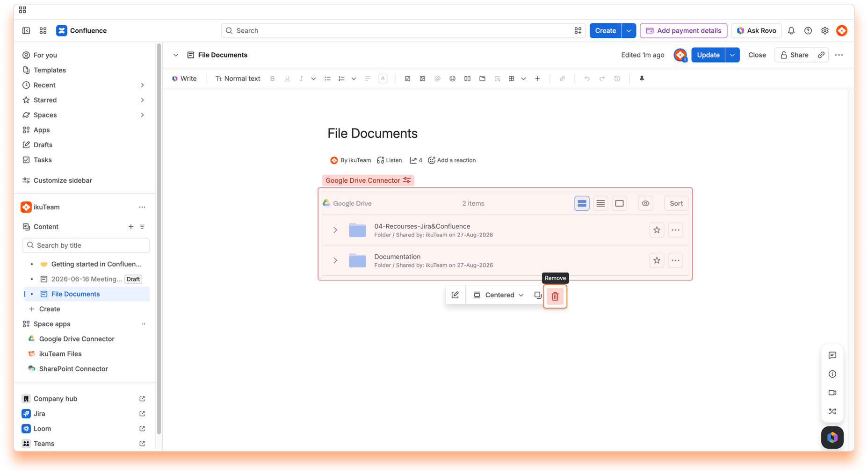
Task: Open the comments icon in right rail
Action: tap(832, 355)
